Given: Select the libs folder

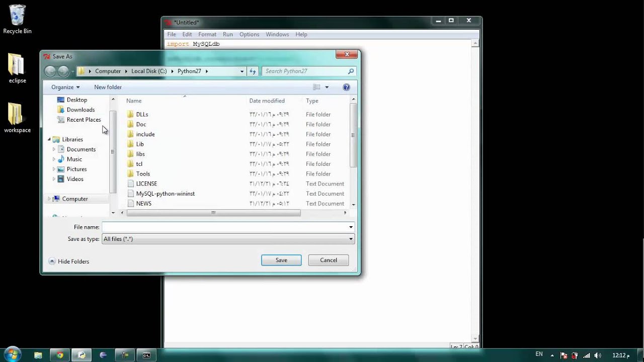Looking at the screenshot, I should pos(140,154).
